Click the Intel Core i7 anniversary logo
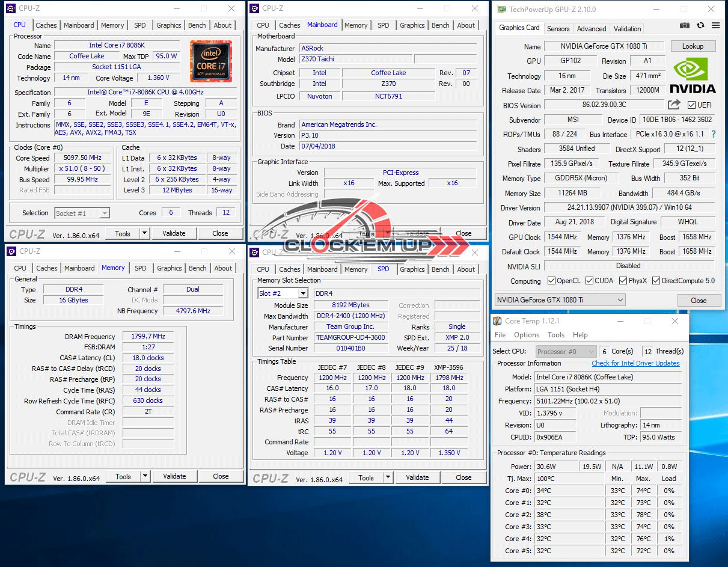 point(210,61)
